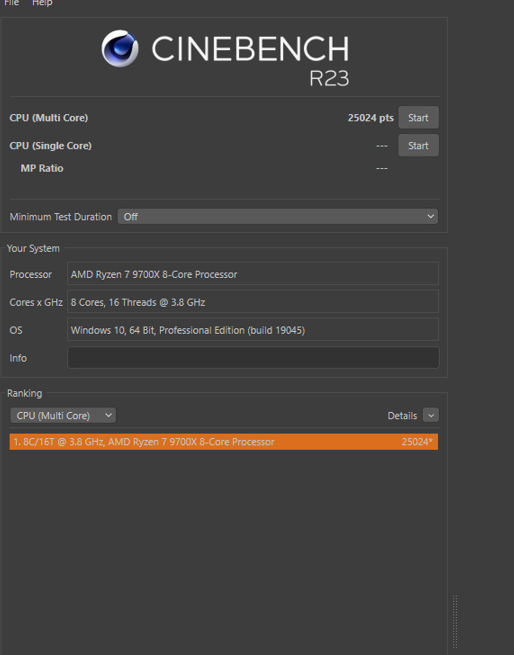Viewport: 514px width, 655px height.
Task: Click the Cinebench sphere logo icon
Action: [x=120, y=48]
